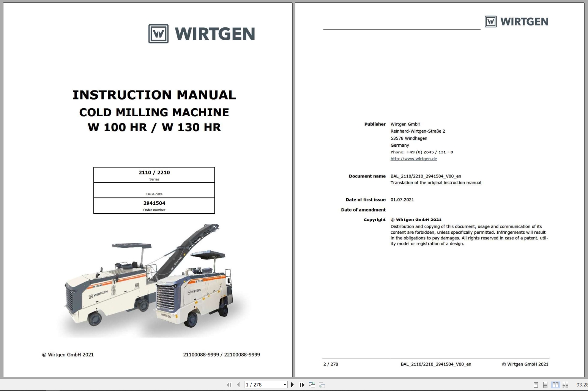
Task: Click the page footer number 2 / 278
Action: tap(331, 364)
